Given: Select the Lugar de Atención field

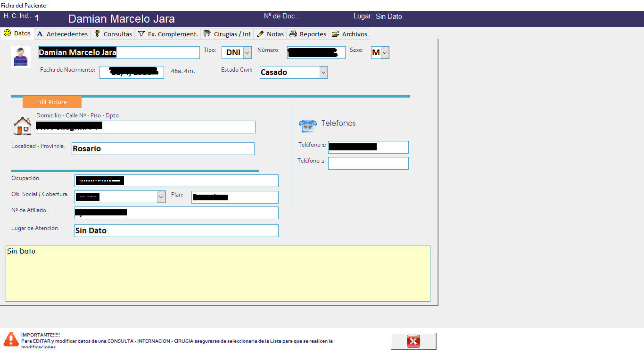Looking at the screenshot, I should 176,230.
